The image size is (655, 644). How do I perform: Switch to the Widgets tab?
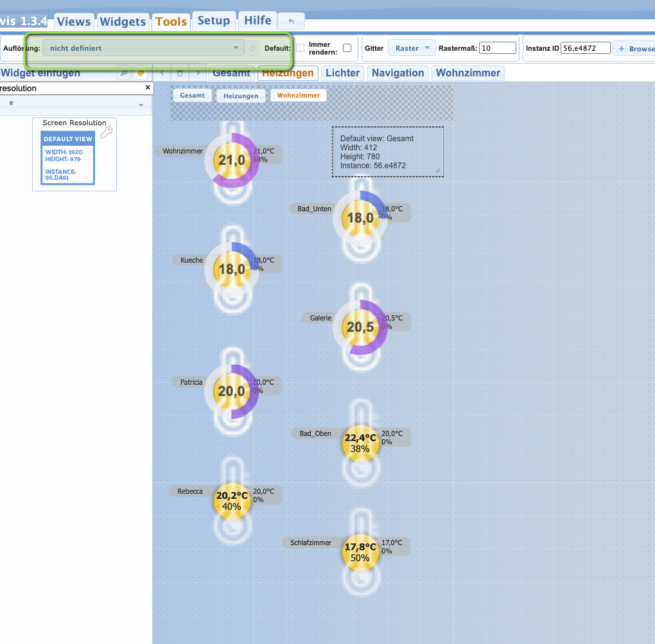123,21
